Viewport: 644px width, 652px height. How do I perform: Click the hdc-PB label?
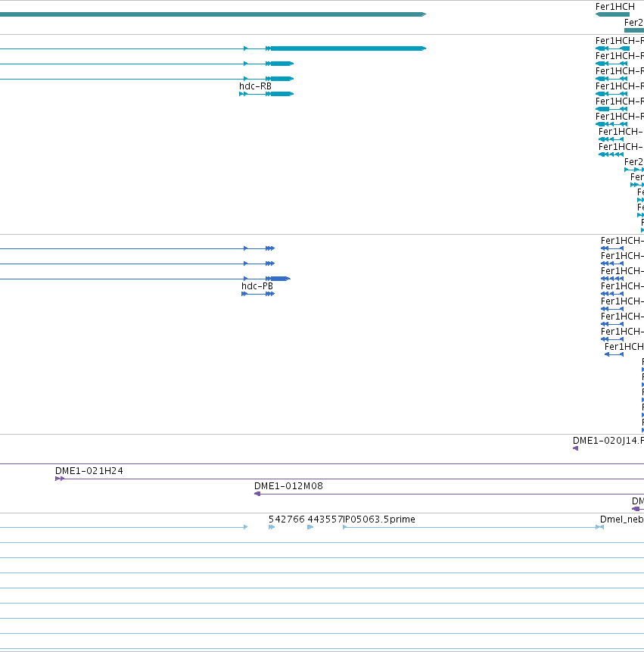tap(257, 286)
